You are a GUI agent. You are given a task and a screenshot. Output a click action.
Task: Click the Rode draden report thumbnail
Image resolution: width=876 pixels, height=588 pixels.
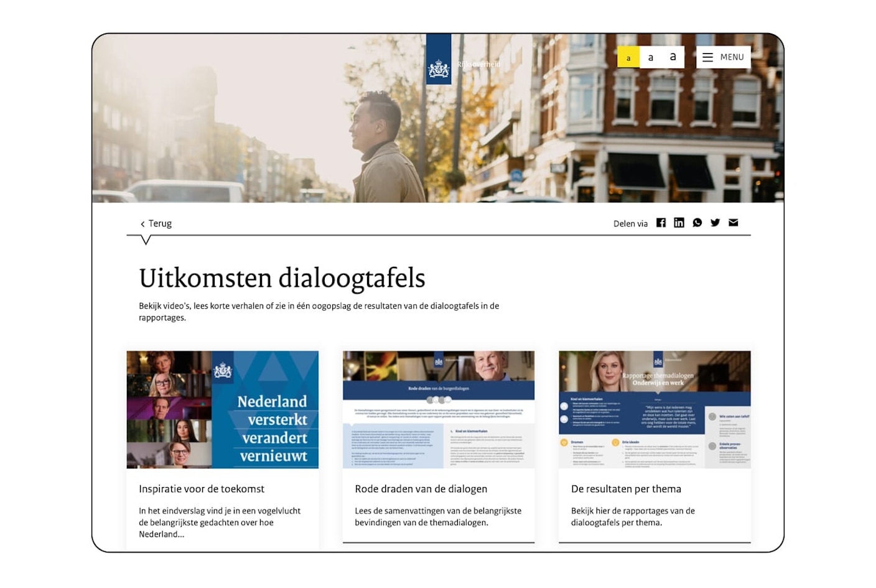(x=439, y=409)
